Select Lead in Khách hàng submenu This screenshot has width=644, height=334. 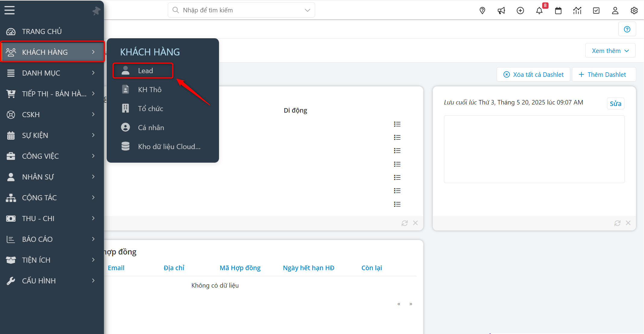pyautogui.click(x=145, y=71)
